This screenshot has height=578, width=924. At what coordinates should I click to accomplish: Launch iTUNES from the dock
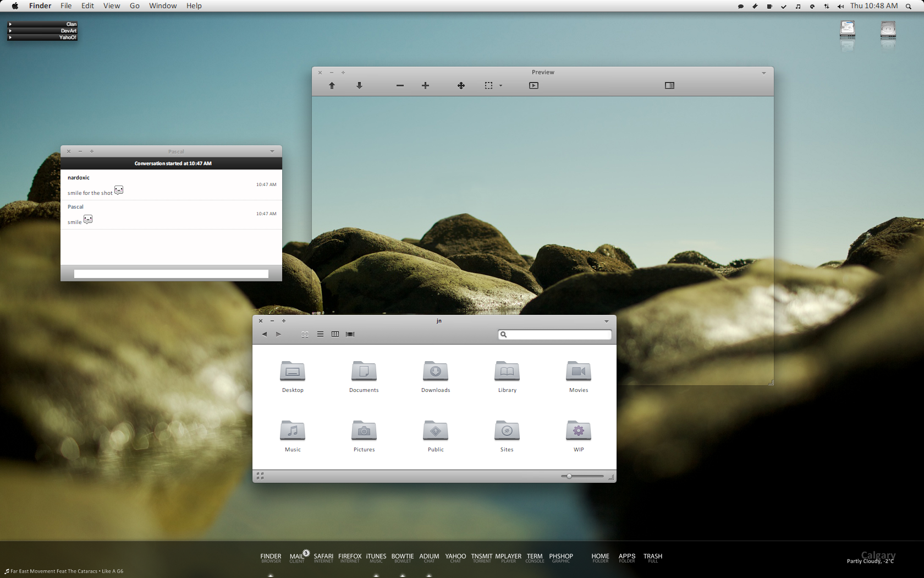point(376,558)
